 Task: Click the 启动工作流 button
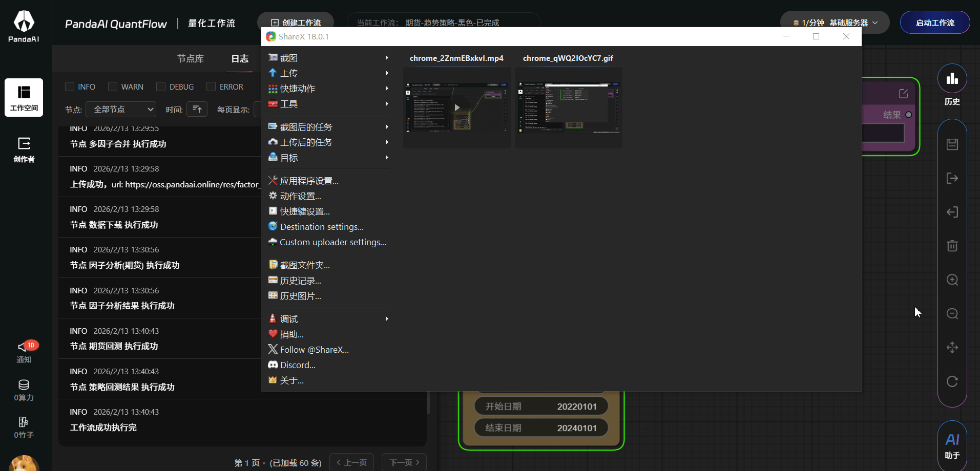tap(935, 23)
